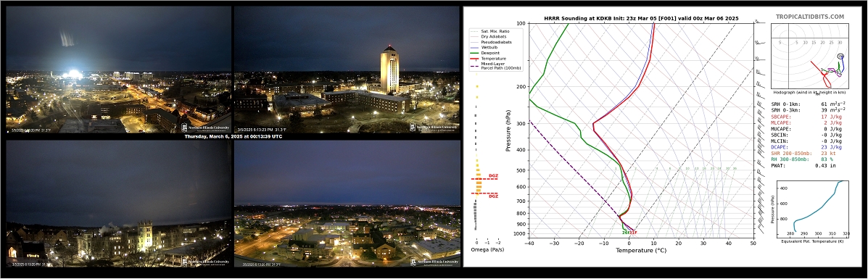Select the 'MLCIN' row

click(x=806, y=141)
